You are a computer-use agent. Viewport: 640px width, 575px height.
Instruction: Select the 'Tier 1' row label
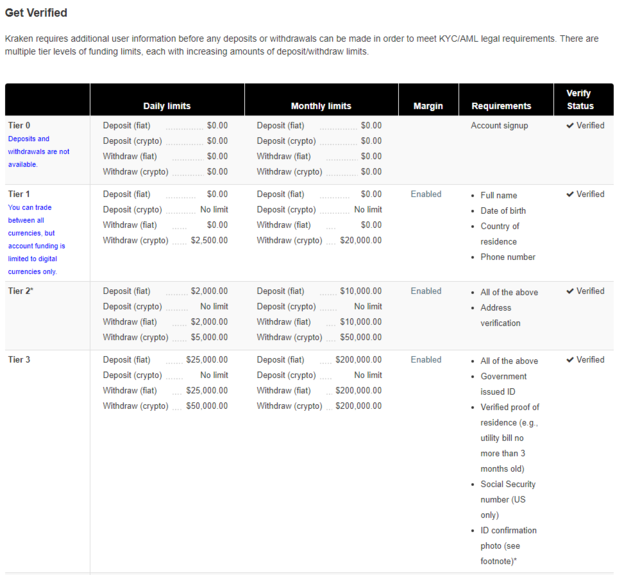pos(19,194)
